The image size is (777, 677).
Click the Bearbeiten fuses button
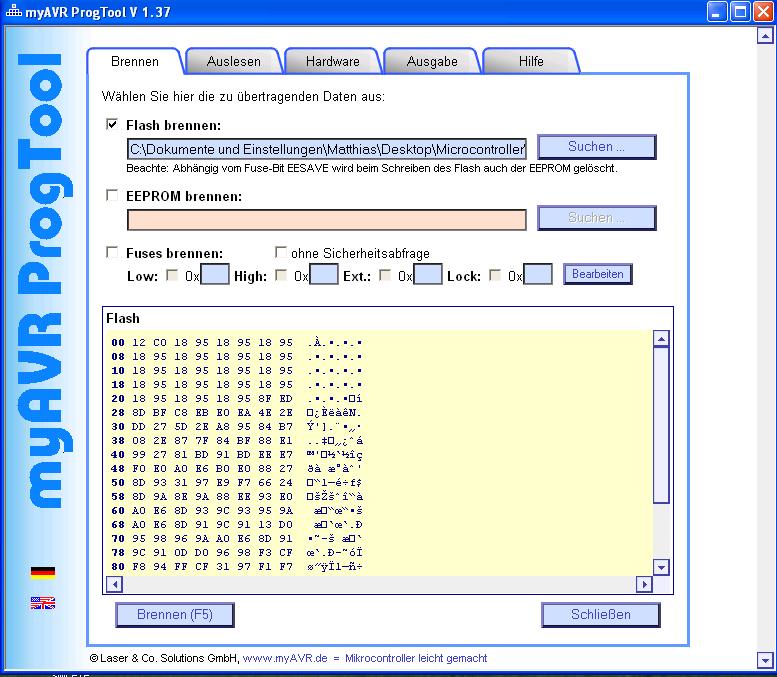[x=598, y=274]
